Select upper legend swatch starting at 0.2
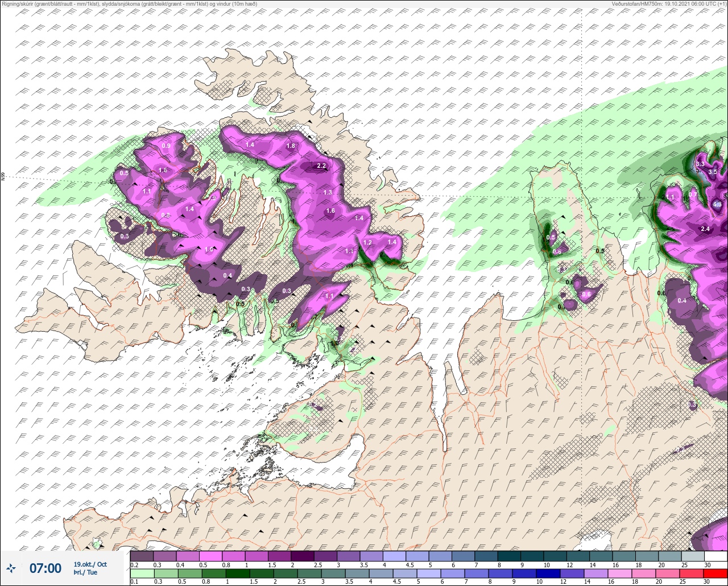 point(142,556)
